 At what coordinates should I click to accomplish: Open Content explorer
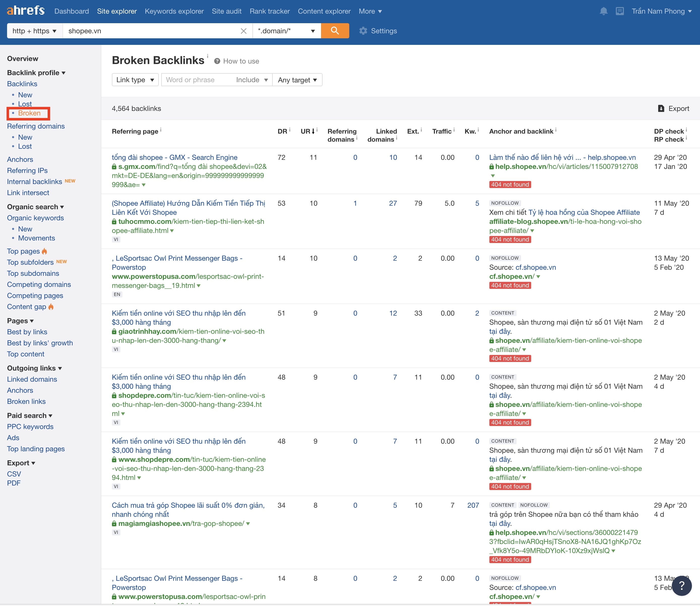[x=324, y=11]
